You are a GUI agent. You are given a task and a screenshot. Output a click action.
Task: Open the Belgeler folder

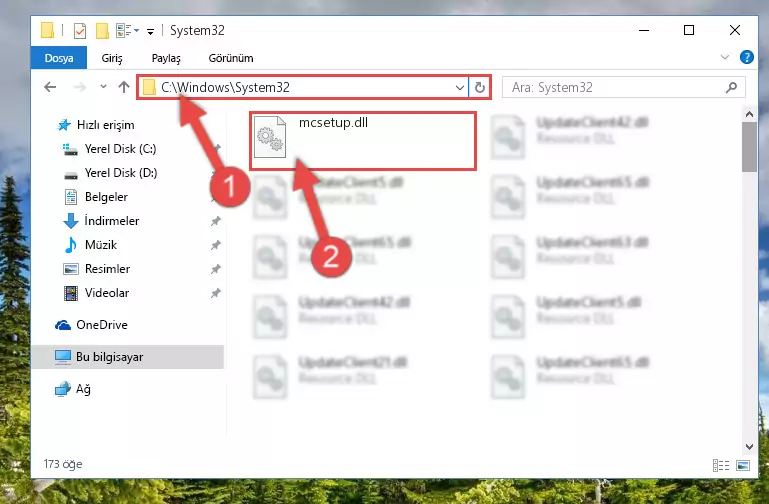(106, 197)
